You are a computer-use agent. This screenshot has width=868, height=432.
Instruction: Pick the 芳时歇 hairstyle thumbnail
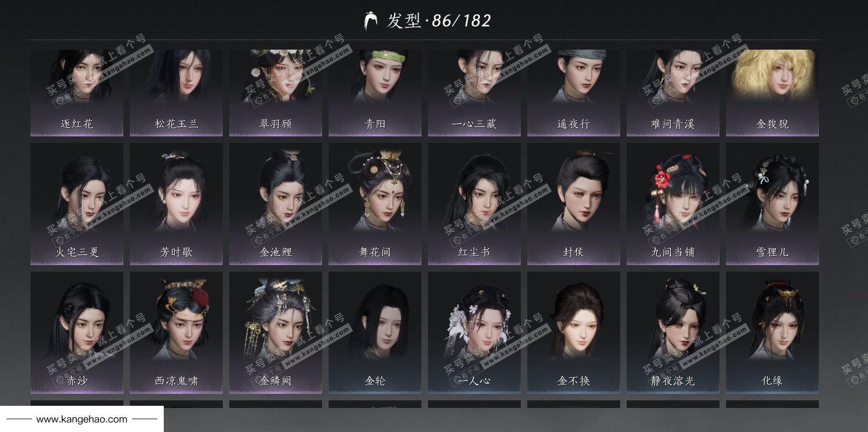point(176,204)
